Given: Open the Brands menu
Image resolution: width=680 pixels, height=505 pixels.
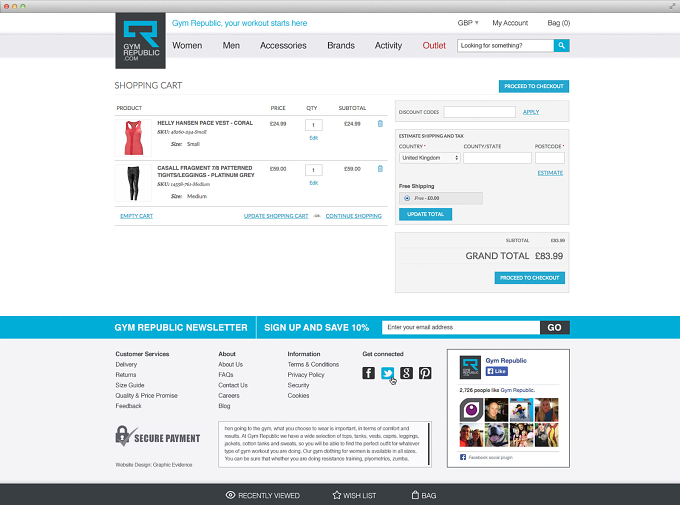Looking at the screenshot, I should tap(341, 46).
